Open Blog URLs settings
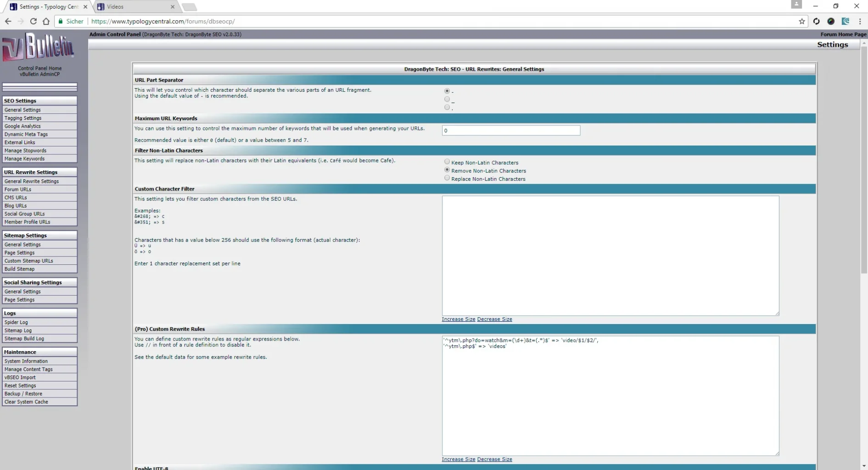The height and width of the screenshot is (470, 868). pyautogui.click(x=39, y=206)
